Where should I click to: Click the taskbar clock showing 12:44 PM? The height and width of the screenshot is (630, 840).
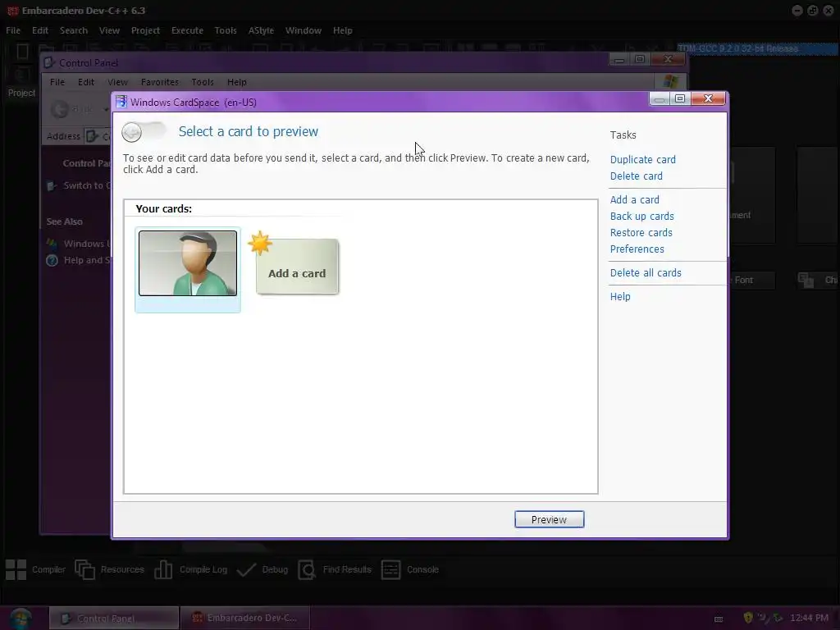tap(810, 619)
